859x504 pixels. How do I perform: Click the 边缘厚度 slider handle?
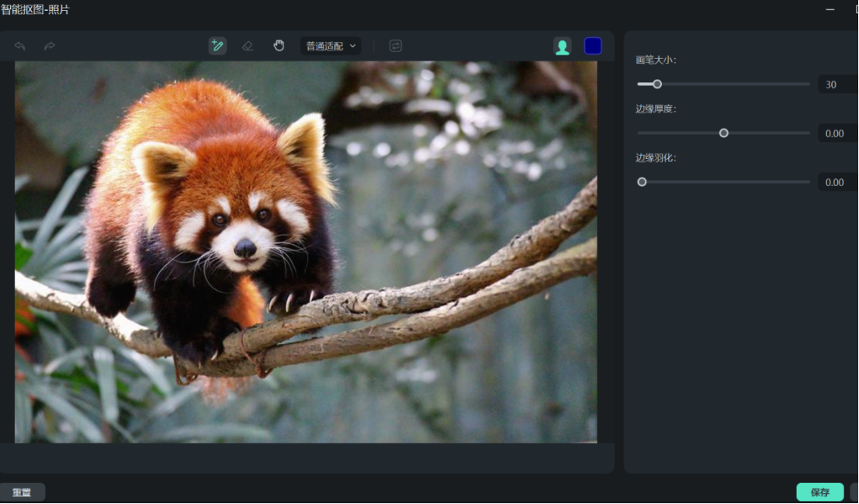pyautogui.click(x=724, y=133)
